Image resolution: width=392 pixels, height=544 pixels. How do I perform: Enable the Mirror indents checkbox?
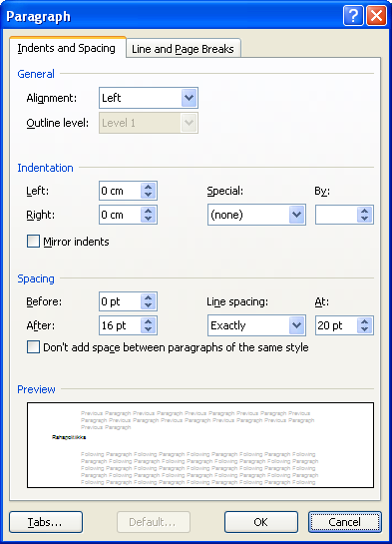pos(33,242)
